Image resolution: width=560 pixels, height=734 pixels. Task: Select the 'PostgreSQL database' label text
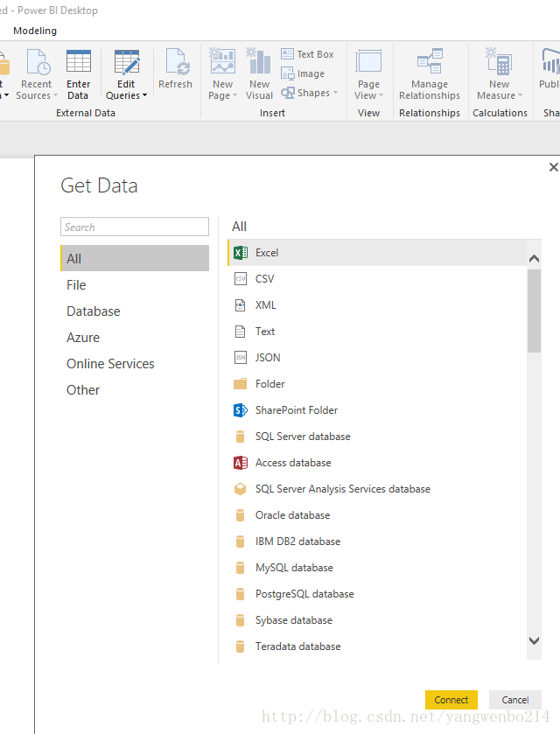click(x=304, y=594)
